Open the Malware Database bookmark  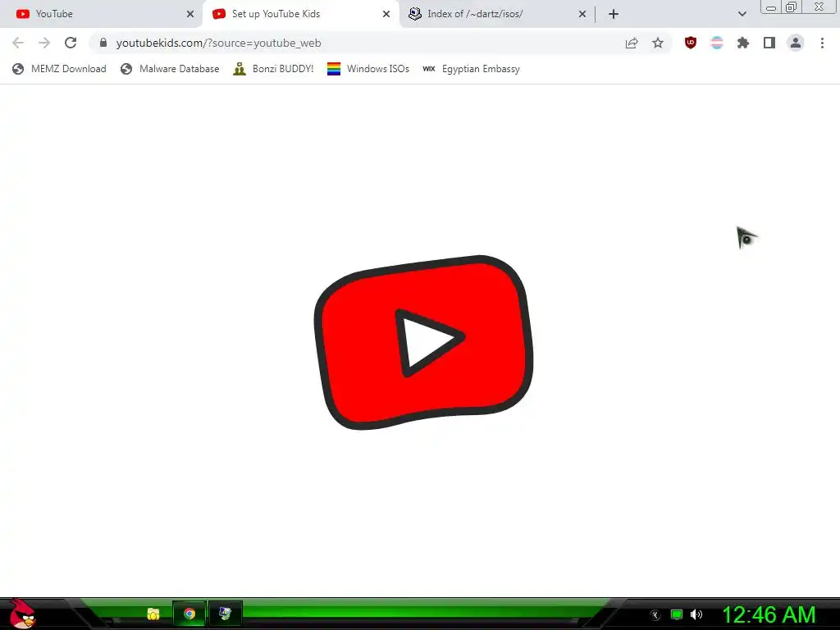pos(170,69)
